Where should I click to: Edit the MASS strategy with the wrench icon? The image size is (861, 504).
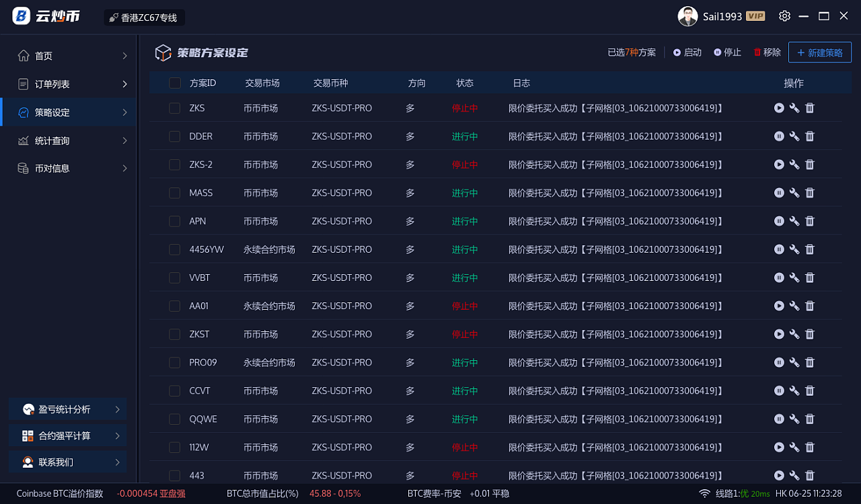coord(794,192)
